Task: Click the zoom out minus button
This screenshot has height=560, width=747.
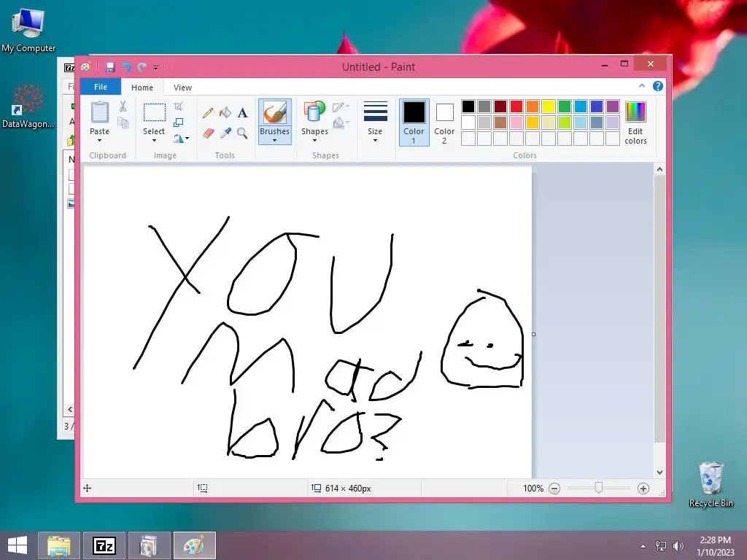Action: click(554, 489)
